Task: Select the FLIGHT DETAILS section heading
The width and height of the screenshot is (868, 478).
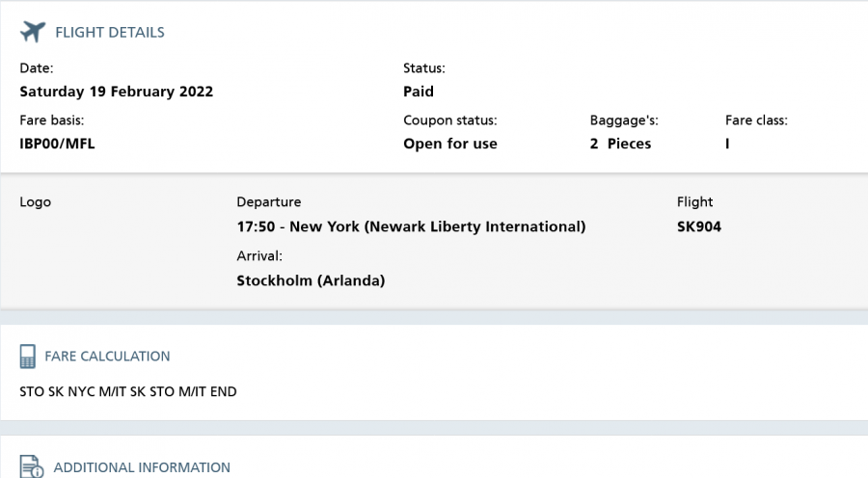Action: click(110, 33)
